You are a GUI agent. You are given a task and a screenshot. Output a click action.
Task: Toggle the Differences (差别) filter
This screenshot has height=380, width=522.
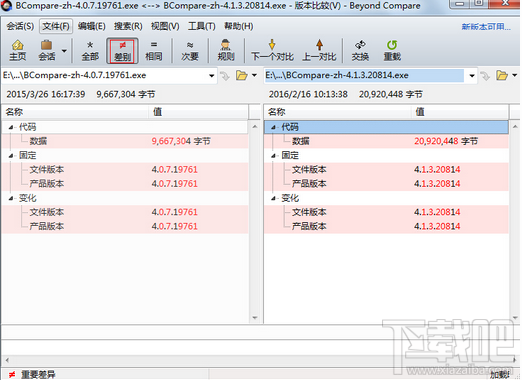coord(122,51)
